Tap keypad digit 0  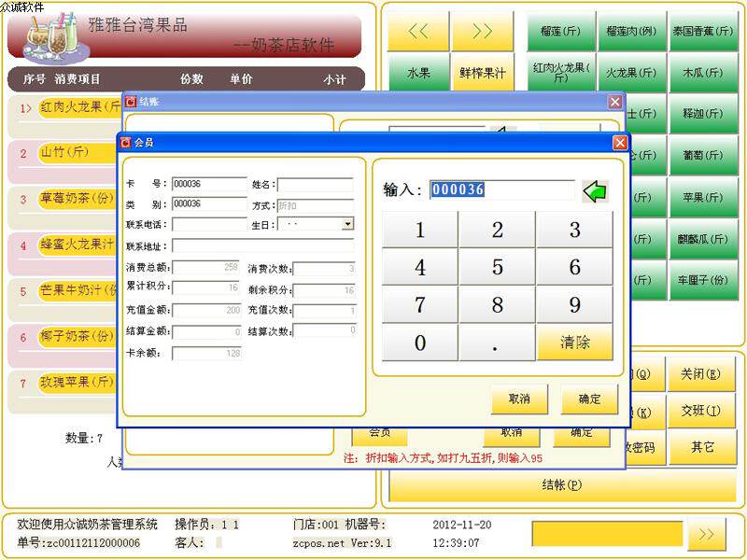419,343
